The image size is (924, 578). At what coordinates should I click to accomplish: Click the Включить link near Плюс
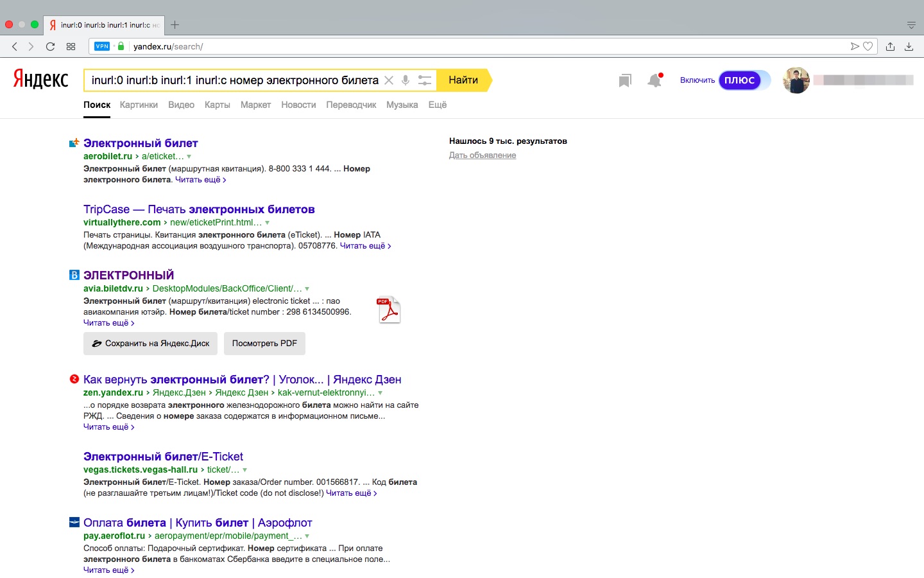coord(697,80)
